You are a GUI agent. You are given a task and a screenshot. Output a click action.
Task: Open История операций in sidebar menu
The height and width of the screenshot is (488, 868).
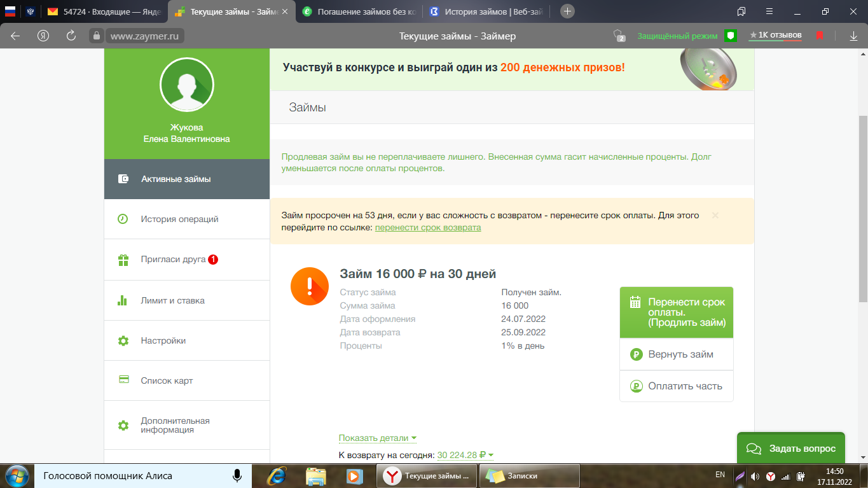179,219
